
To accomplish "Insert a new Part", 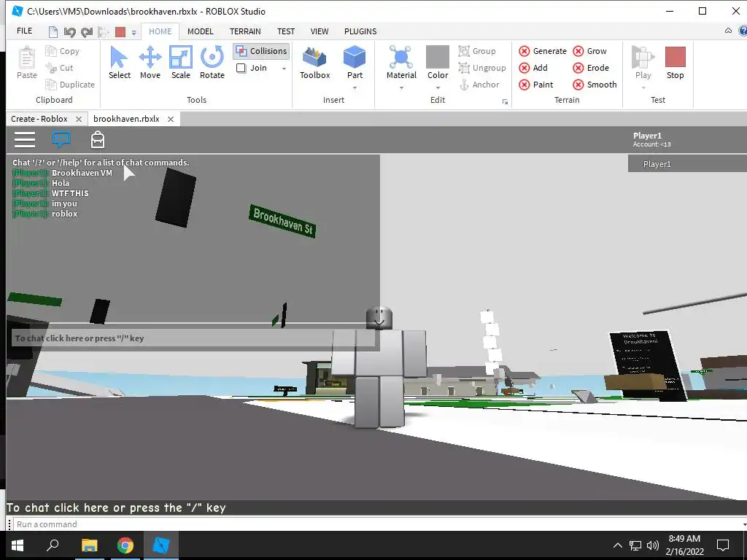I will 355,63.
